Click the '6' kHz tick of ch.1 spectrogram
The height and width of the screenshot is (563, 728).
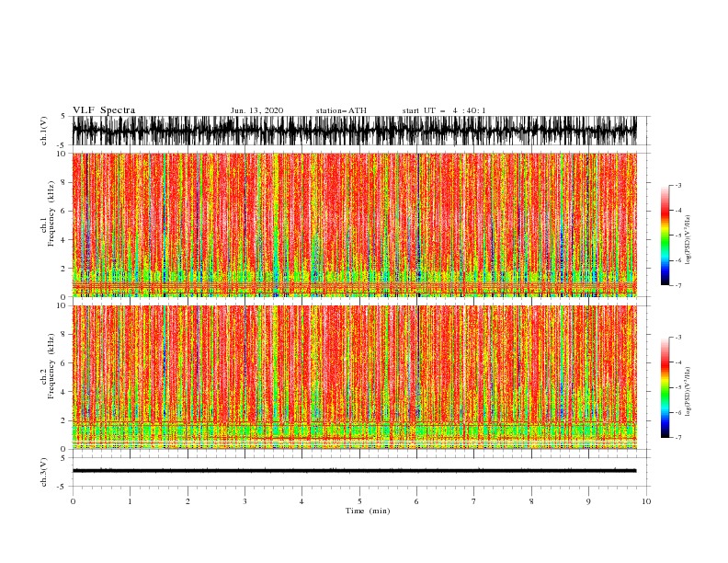[x=63, y=211]
